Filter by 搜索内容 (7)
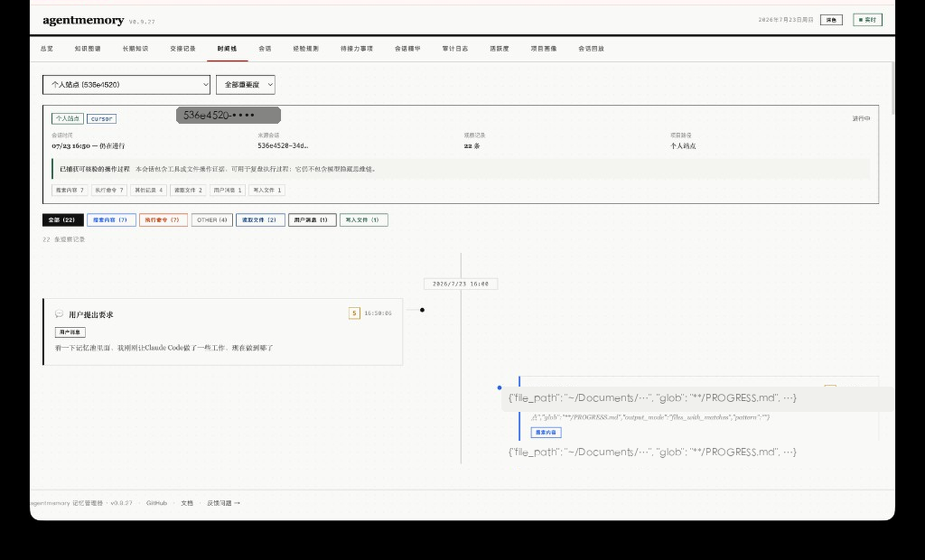This screenshot has height=560, width=925. click(112, 220)
